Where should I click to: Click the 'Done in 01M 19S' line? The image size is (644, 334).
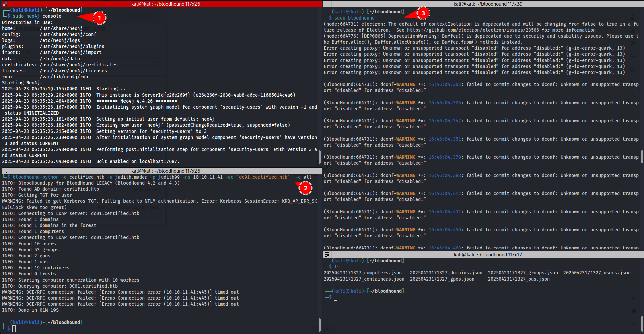[x=30, y=310]
